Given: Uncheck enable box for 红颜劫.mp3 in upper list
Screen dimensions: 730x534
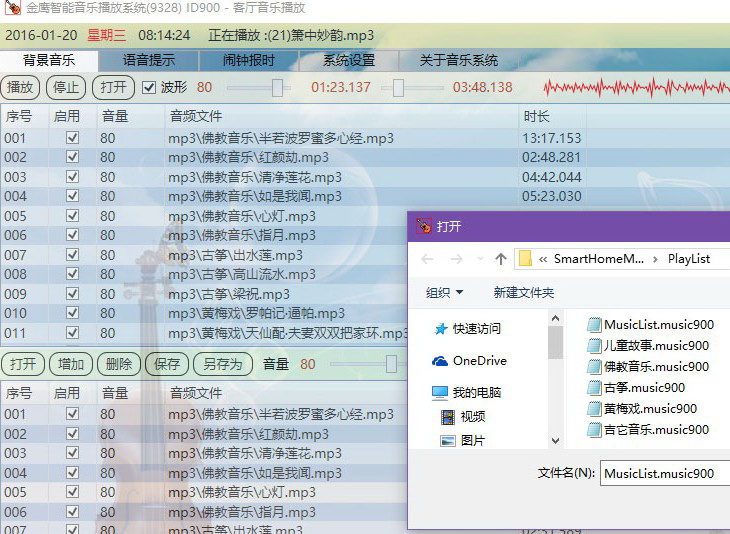Looking at the screenshot, I should click(x=72, y=157).
